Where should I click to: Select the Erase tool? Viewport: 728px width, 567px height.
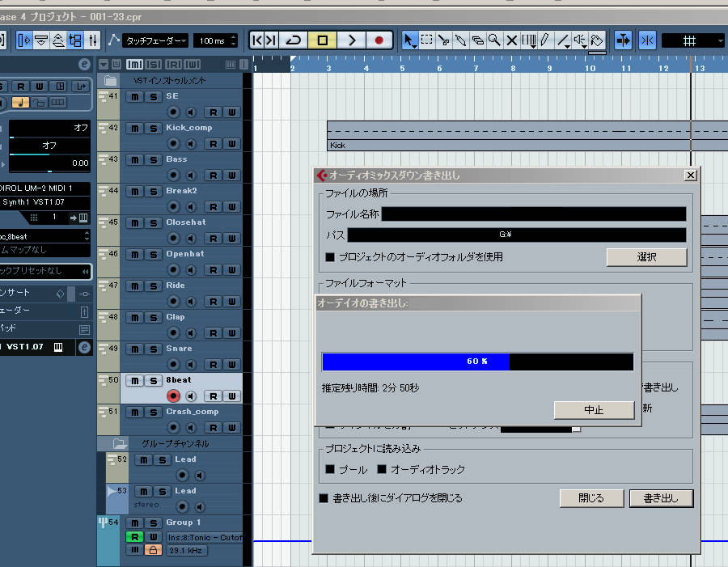477,40
